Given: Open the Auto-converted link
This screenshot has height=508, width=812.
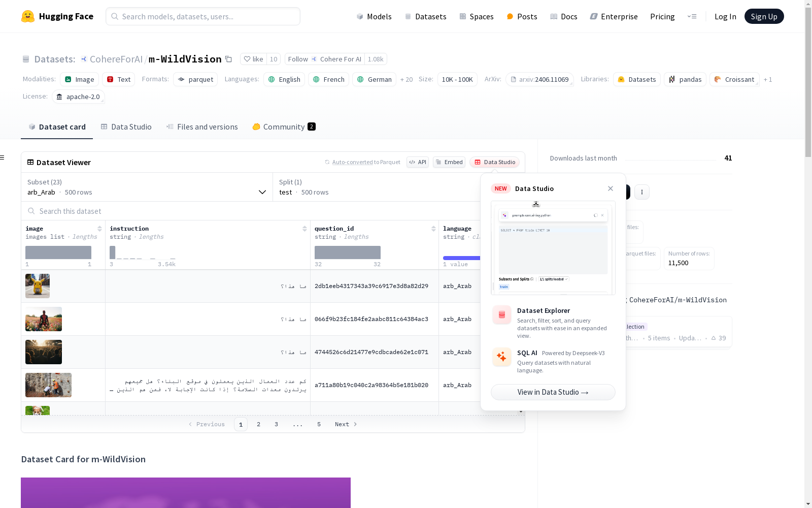Looking at the screenshot, I should point(353,162).
